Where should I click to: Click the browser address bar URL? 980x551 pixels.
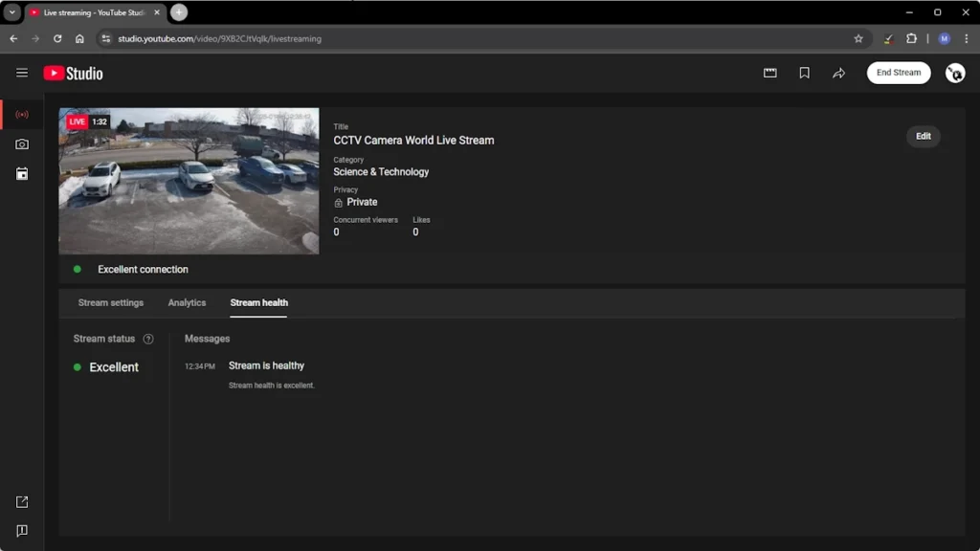tap(219, 39)
